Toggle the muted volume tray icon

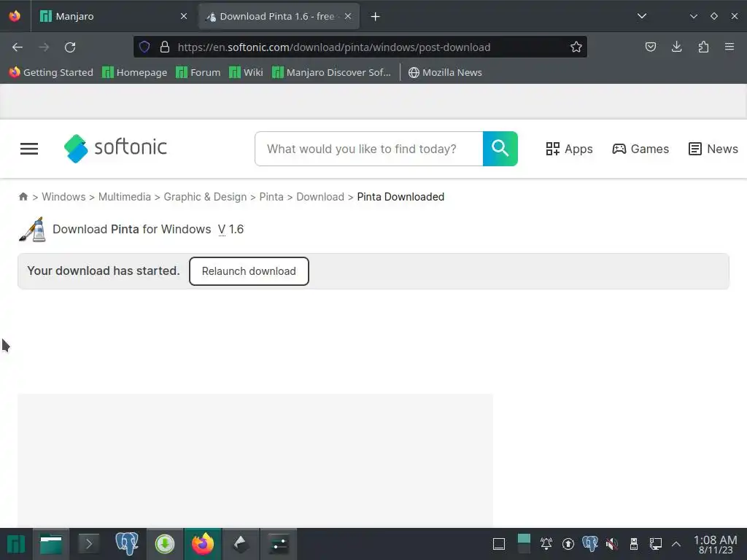pos(612,544)
